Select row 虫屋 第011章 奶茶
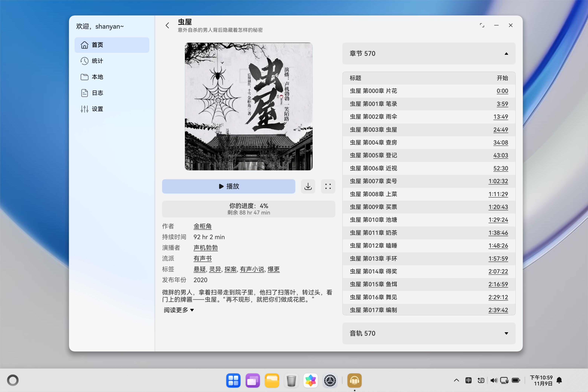The height and width of the screenshot is (392, 588). 429,233
